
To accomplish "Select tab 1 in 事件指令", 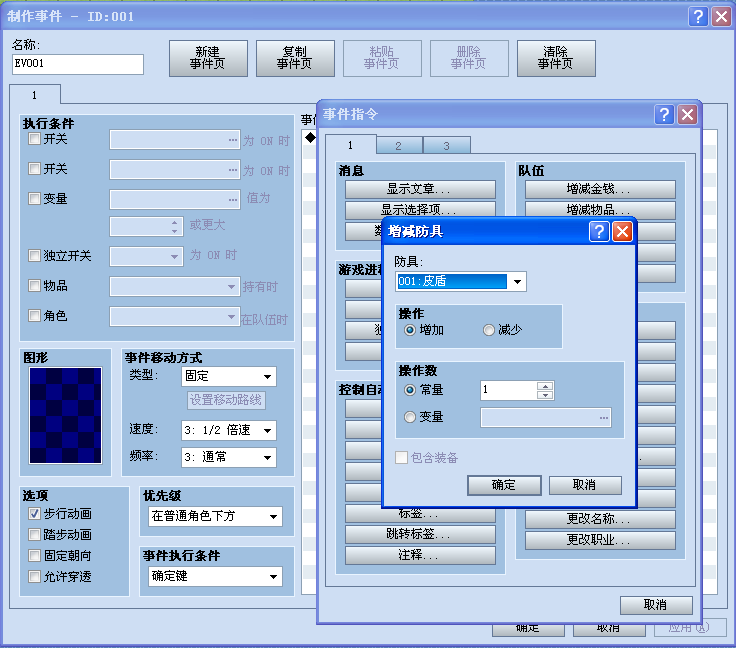I will pyautogui.click(x=350, y=145).
